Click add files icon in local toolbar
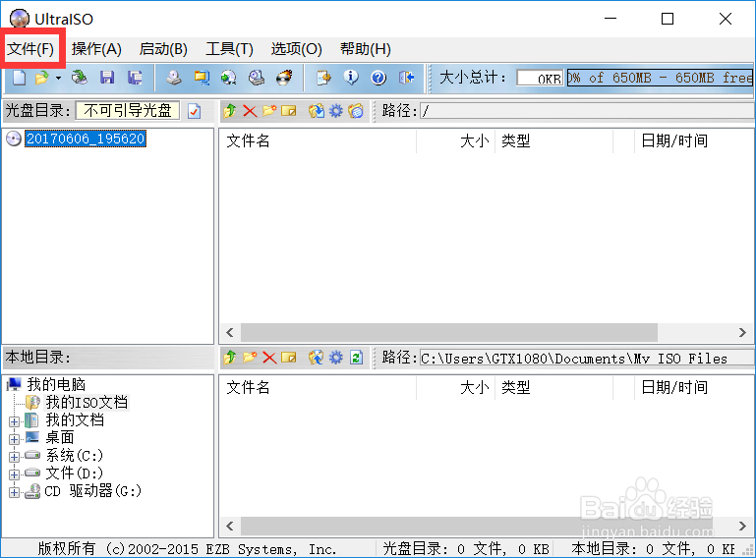The width and height of the screenshot is (756, 558). click(317, 358)
